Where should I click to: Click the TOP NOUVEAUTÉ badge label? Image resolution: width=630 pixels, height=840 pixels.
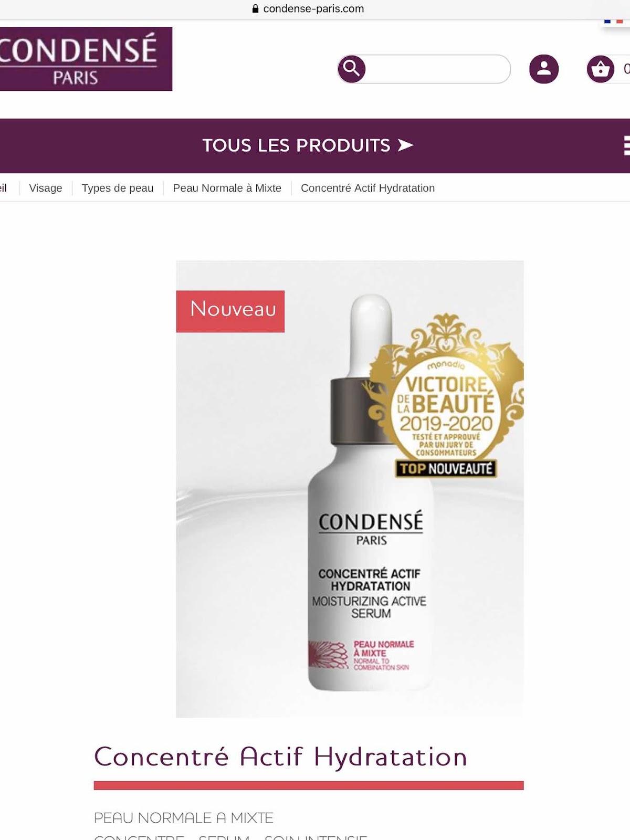pyautogui.click(x=446, y=468)
